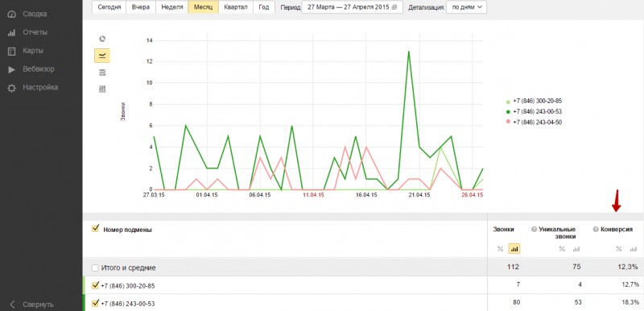This screenshot has width=644, height=311.
Task: Show Конверсия column as percent
Action: 619,249
